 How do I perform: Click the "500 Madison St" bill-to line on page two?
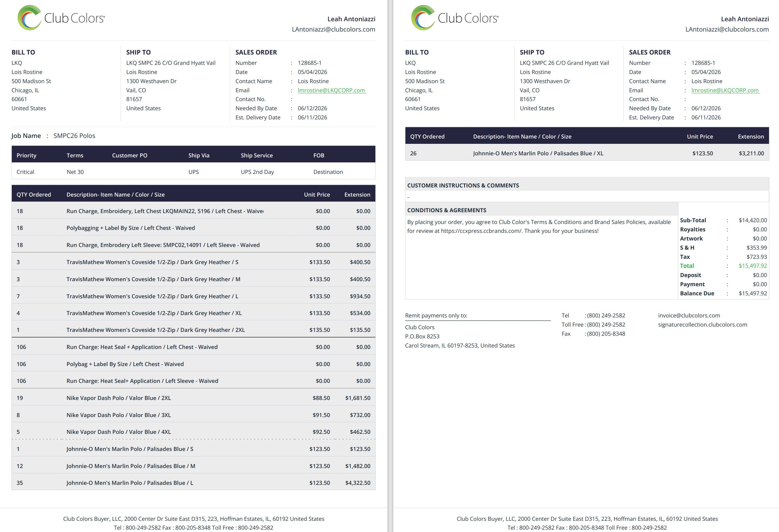click(425, 81)
